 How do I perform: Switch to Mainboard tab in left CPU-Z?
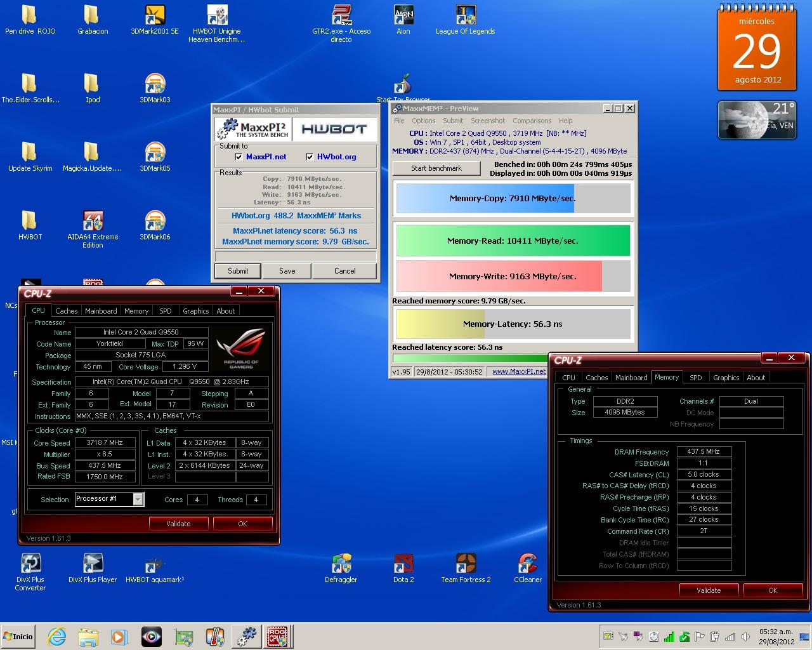(101, 311)
